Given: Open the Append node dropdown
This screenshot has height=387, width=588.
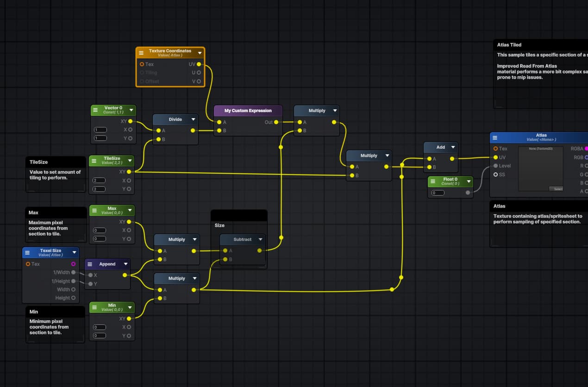Looking at the screenshot, I should click(x=125, y=264).
